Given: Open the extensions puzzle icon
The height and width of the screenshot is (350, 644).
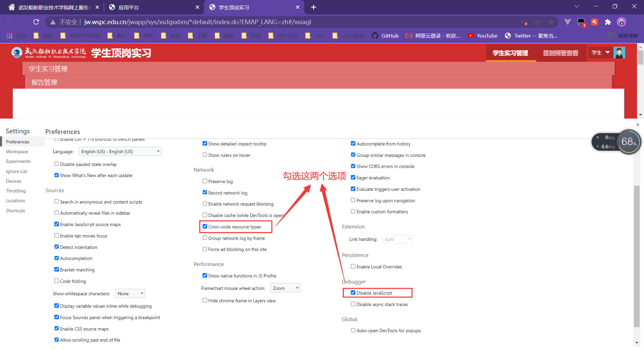Looking at the screenshot, I should click(x=608, y=22).
